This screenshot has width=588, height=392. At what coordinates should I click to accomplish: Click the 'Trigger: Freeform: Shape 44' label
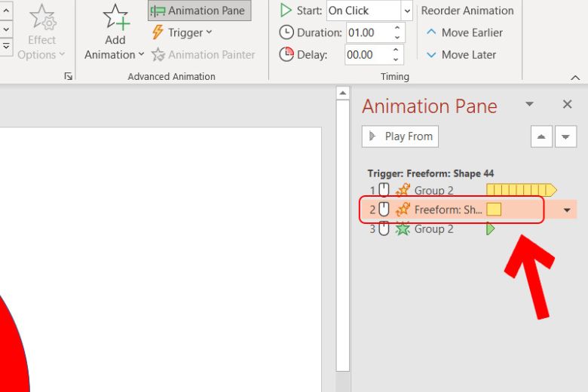(430, 173)
